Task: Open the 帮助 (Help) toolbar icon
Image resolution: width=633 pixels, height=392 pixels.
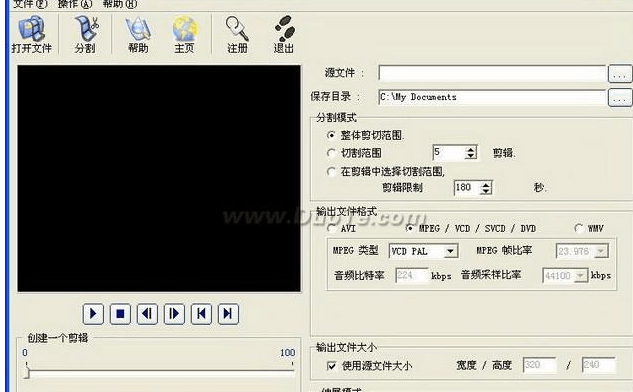Action: coord(138,34)
